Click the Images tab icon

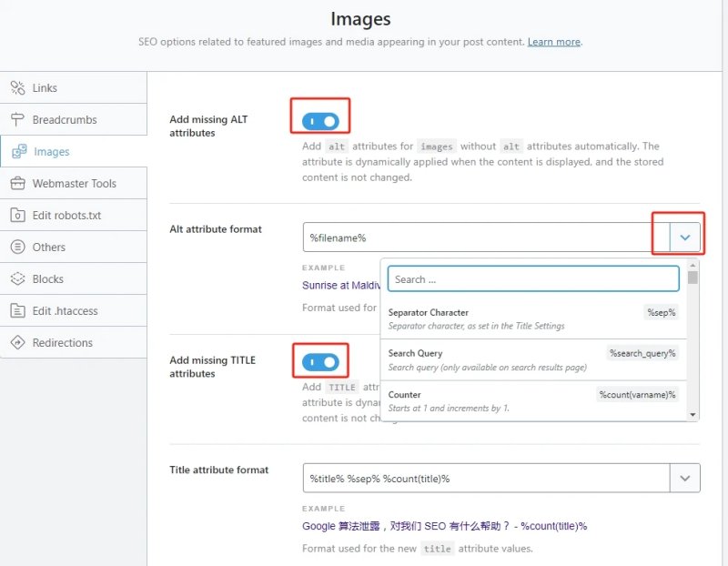point(19,151)
